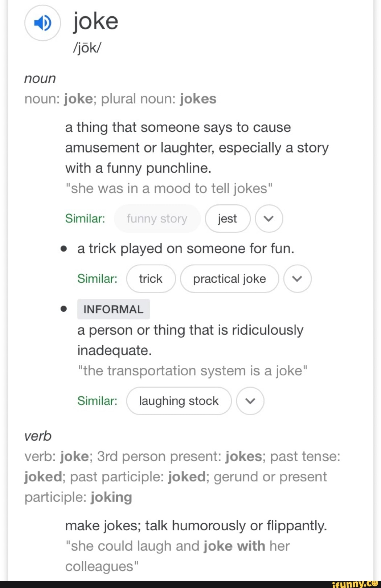The width and height of the screenshot is (381, 588).
Task: Click the INFORMAL label tag
Action: click(113, 309)
